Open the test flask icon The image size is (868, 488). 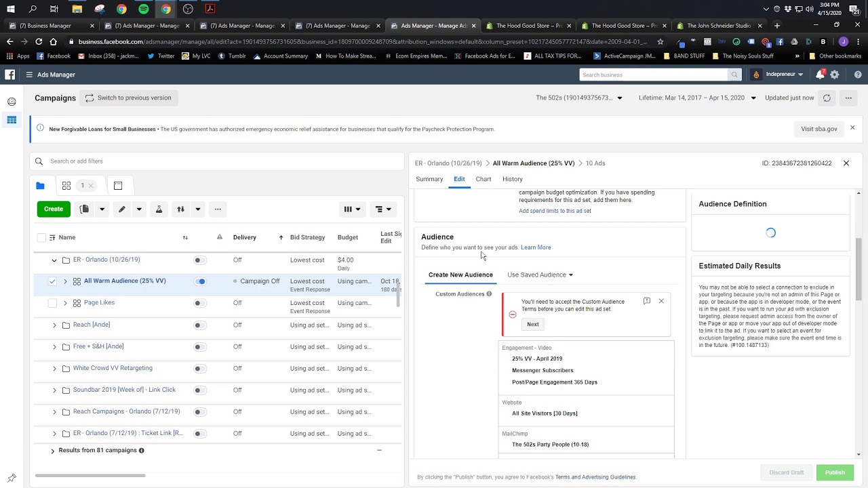tap(159, 209)
